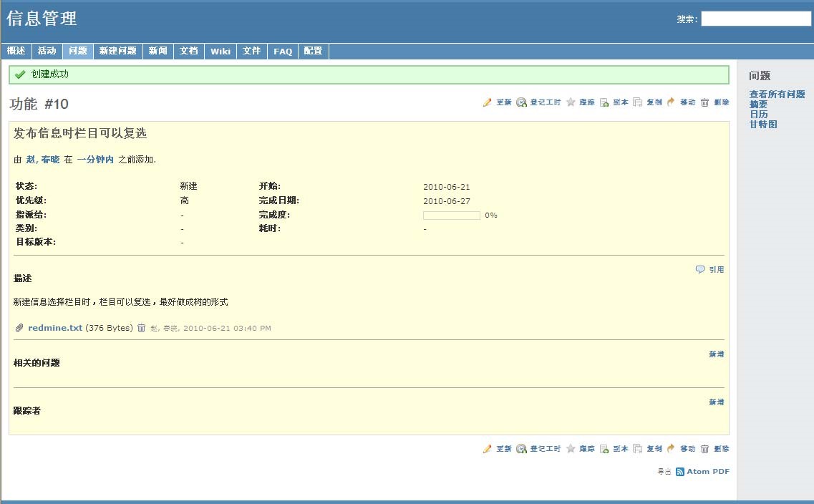
Task: Click the issue title 发布信息时栏目可以复选
Action: coord(80,133)
